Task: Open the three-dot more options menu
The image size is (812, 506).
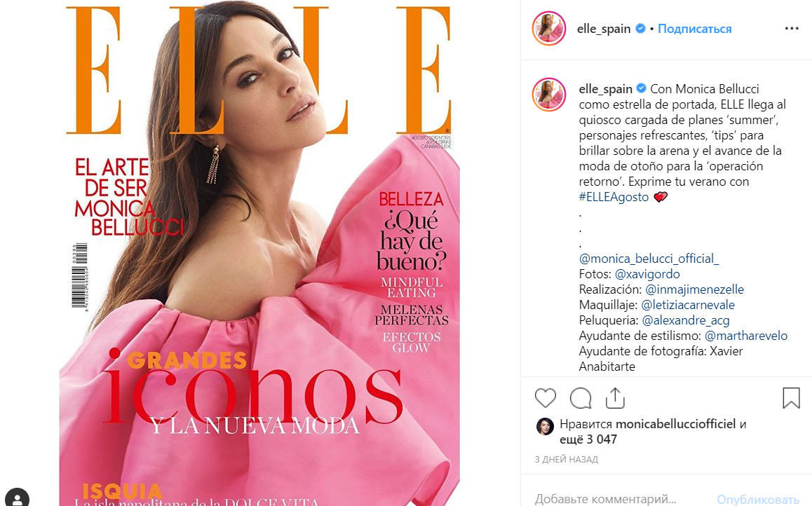Action: (792, 29)
